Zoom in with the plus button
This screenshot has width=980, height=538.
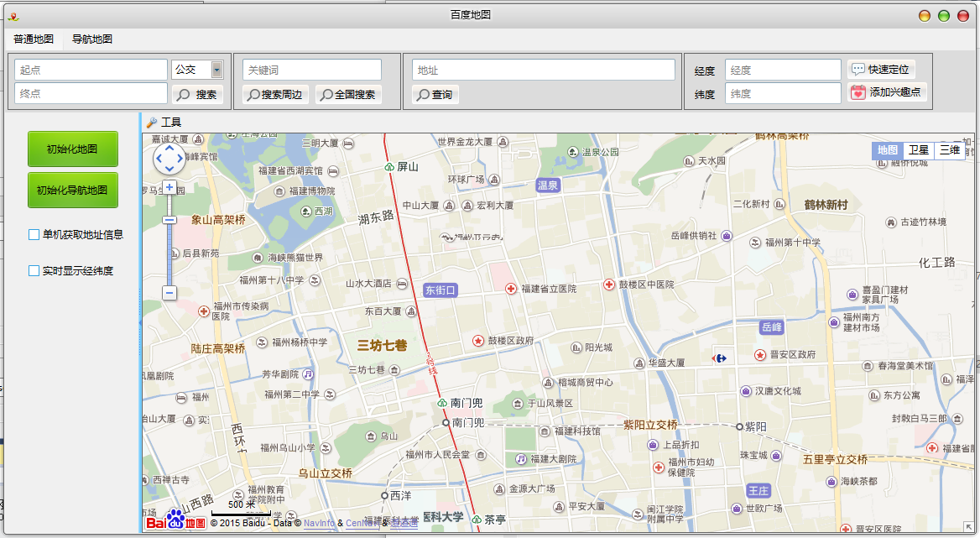click(x=169, y=187)
